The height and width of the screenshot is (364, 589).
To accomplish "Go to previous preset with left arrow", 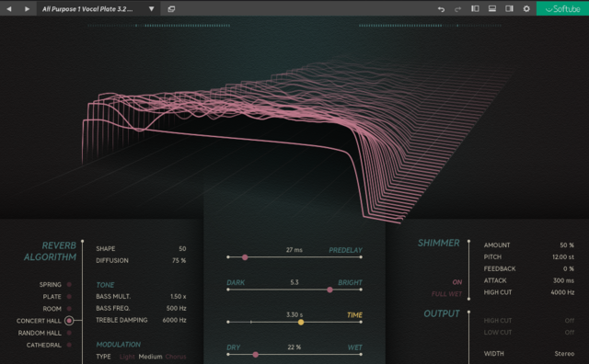I will [x=9, y=8].
